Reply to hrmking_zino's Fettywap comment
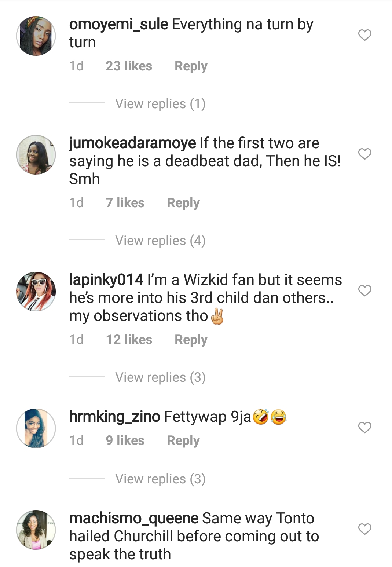392x567 pixels. pyautogui.click(x=183, y=440)
